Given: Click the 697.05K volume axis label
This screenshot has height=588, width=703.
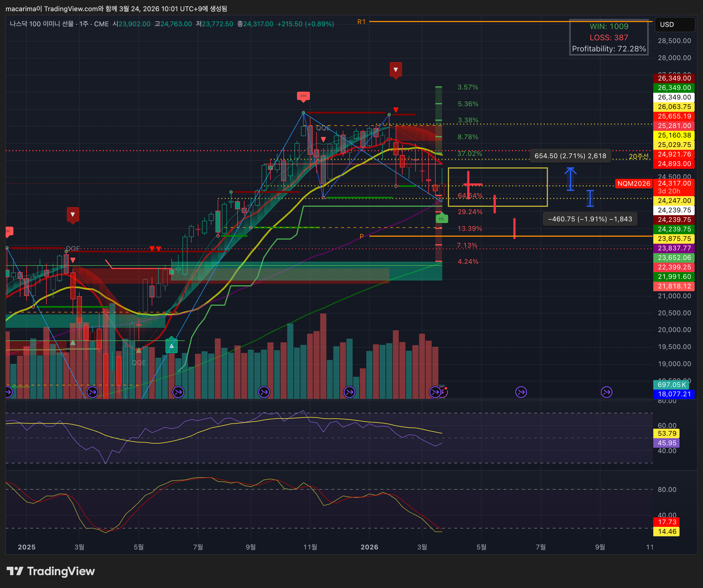Looking at the screenshot, I should (x=671, y=385).
